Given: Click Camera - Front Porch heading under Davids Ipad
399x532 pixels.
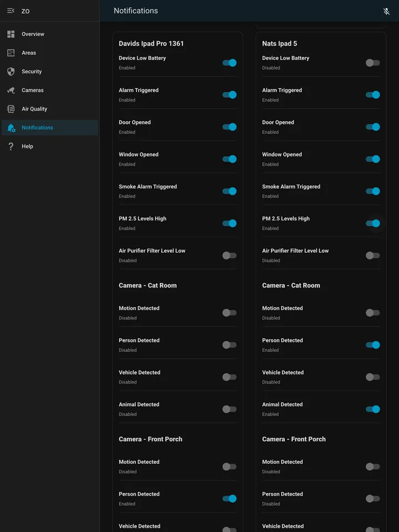Looking at the screenshot, I should (151, 439).
